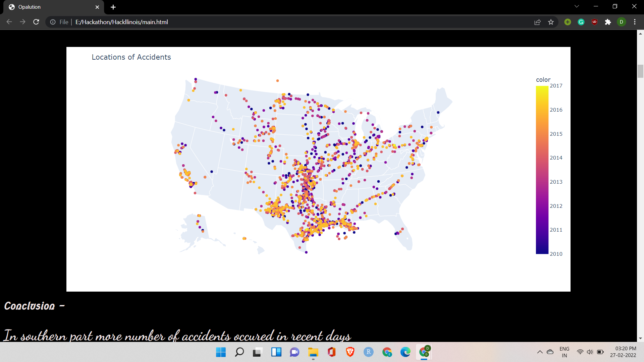Close the Opalution tab
The image size is (644, 362).
coord(97,7)
